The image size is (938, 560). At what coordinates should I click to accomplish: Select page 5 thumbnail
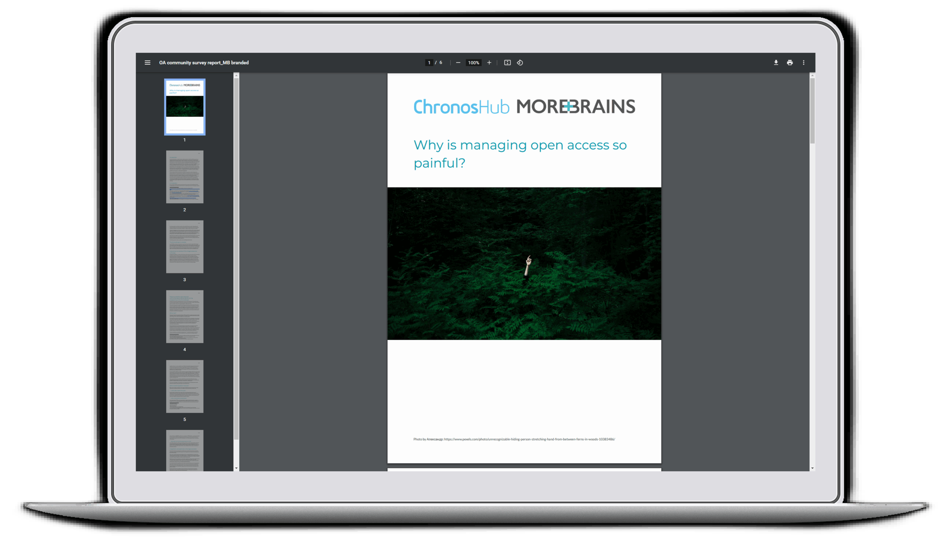185,386
